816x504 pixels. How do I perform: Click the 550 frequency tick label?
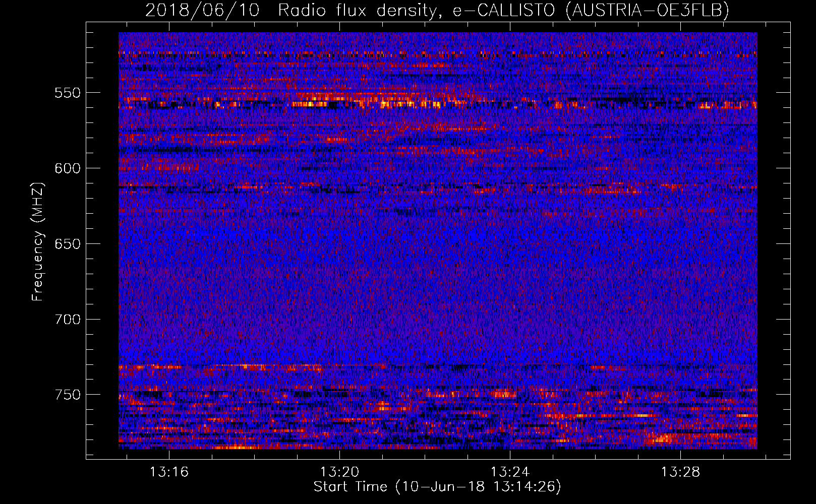coord(68,93)
